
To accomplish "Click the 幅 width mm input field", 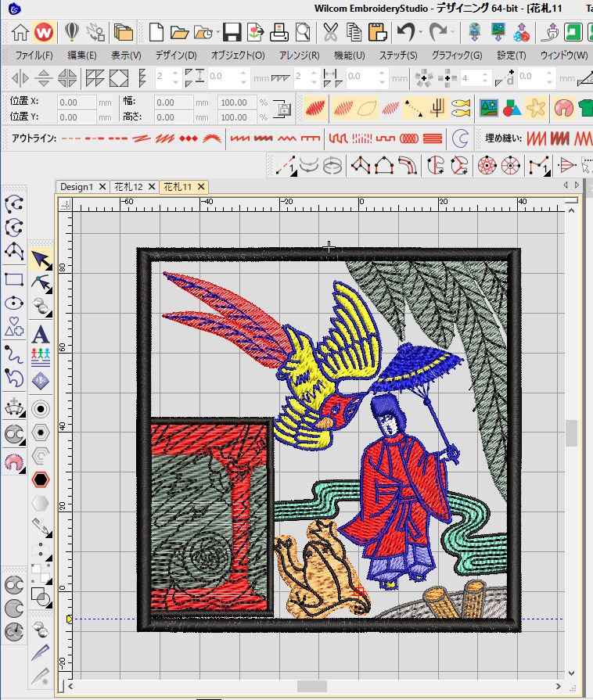I will click(x=174, y=102).
